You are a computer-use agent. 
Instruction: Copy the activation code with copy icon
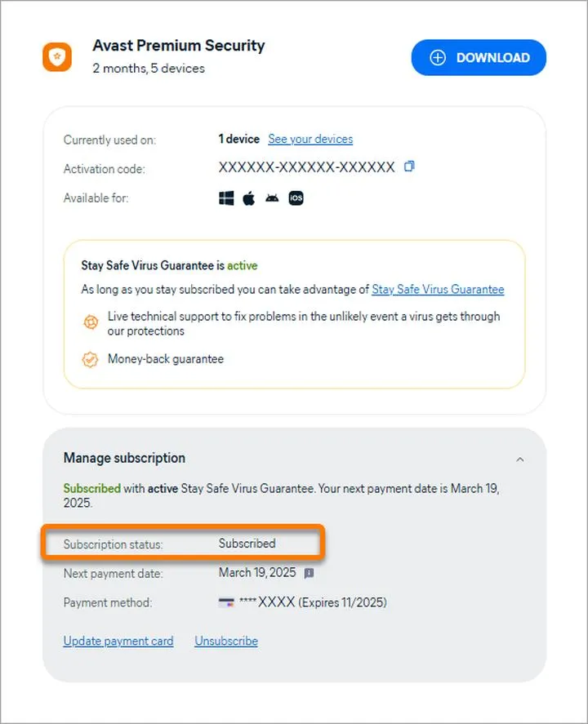click(409, 167)
